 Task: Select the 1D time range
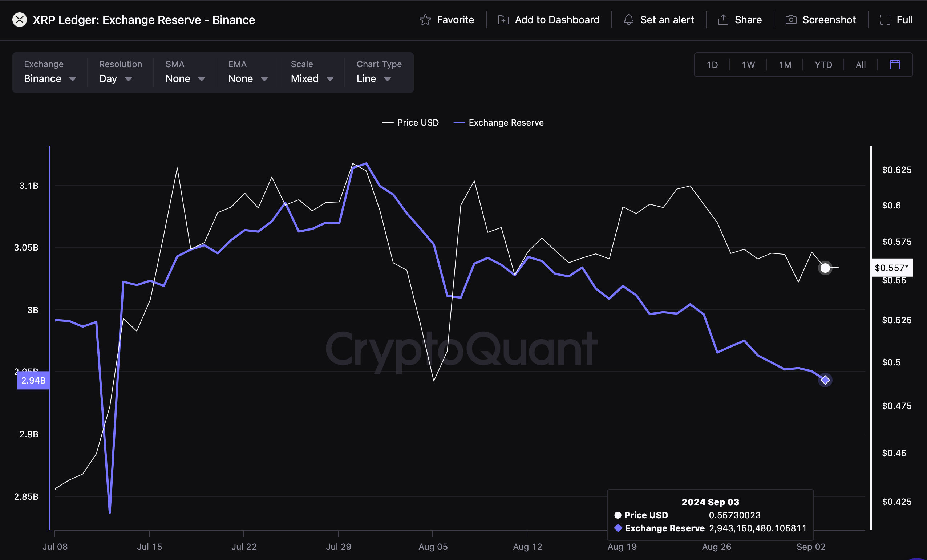coord(712,65)
